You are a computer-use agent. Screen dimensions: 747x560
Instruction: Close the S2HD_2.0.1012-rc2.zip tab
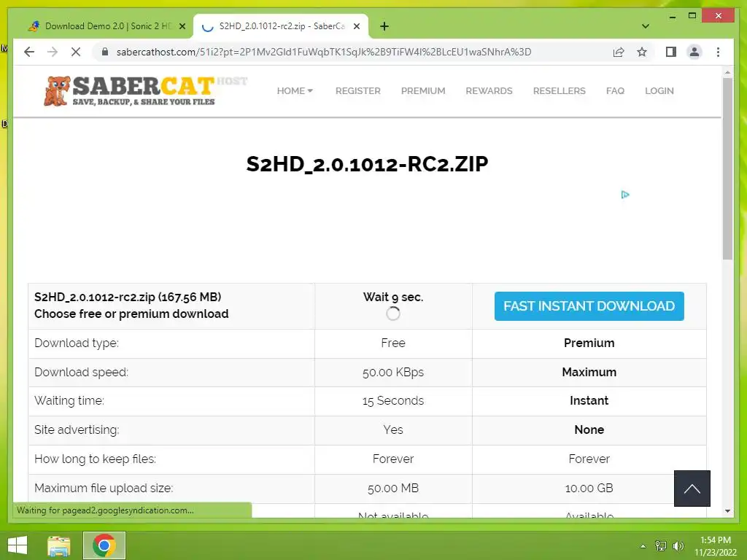click(x=357, y=26)
